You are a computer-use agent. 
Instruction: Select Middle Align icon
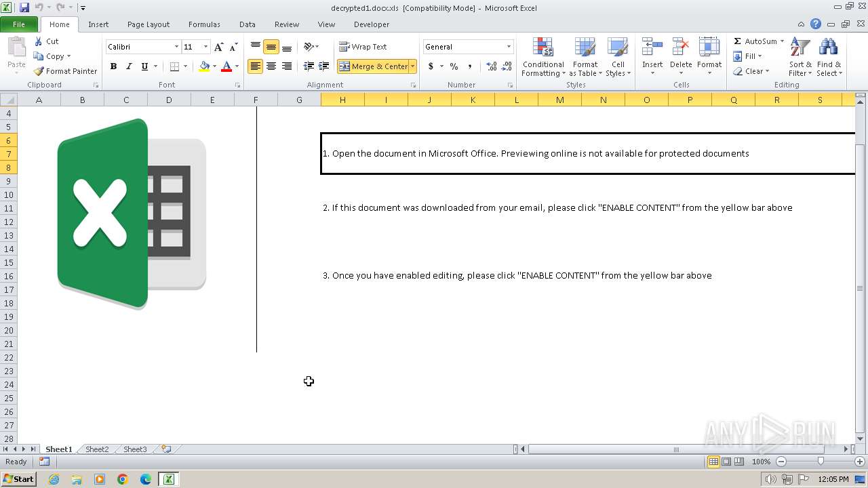pyautogui.click(x=271, y=47)
